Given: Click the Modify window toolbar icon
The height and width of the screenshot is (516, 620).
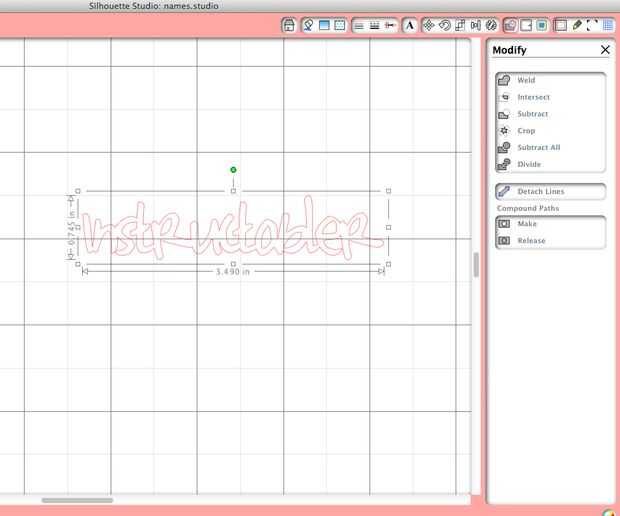Looking at the screenshot, I should 510,26.
